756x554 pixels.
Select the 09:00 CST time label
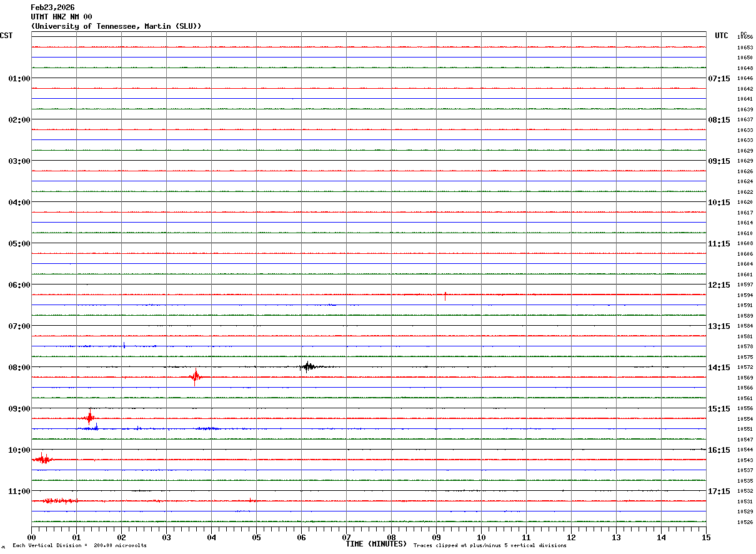19,409
